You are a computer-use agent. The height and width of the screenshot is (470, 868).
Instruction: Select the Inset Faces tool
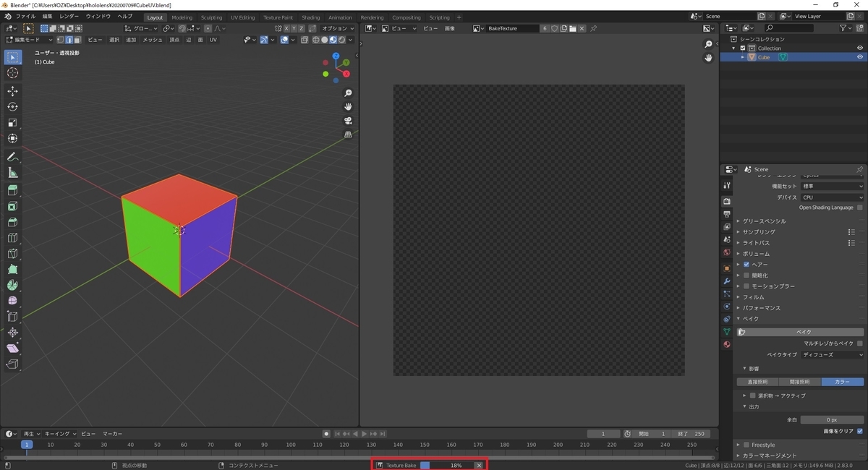click(x=12, y=206)
